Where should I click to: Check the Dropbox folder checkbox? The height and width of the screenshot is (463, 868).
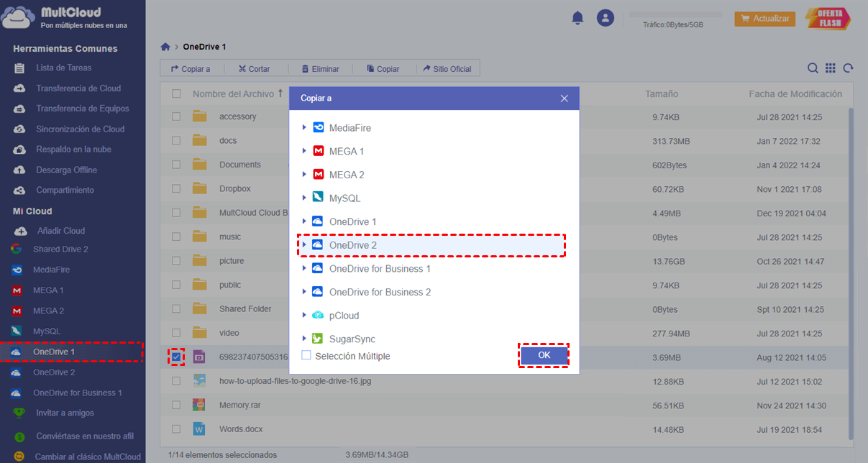(x=176, y=189)
